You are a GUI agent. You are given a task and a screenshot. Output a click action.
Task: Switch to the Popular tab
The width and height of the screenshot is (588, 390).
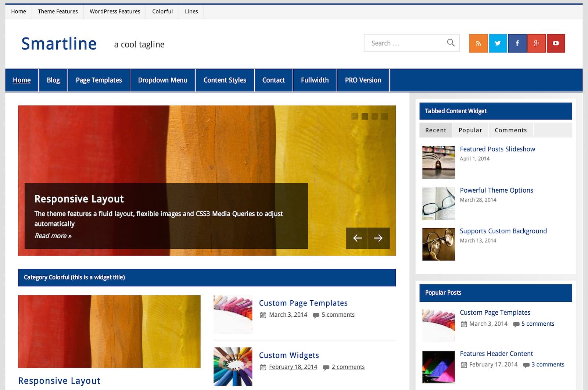click(470, 130)
